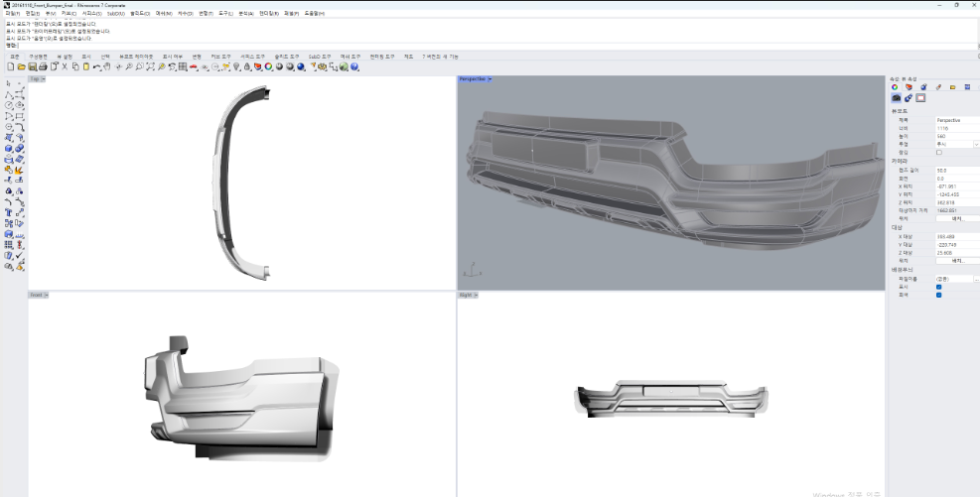The image size is (980, 497).
Task: Save the model with the floppy disk icon
Action: (x=33, y=66)
